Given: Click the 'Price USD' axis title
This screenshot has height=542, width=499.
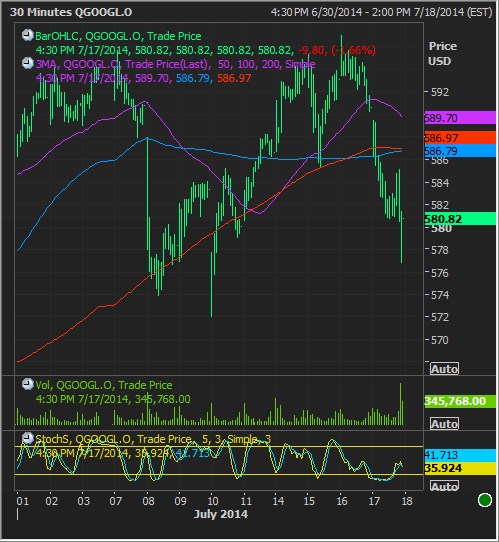Looking at the screenshot, I should click(443, 54).
